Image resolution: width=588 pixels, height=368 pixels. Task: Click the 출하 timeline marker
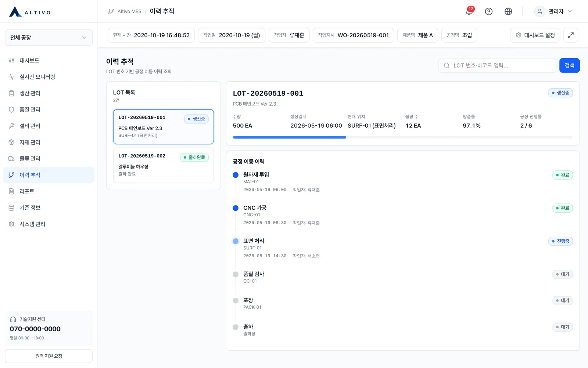pyautogui.click(x=236, y=327)
